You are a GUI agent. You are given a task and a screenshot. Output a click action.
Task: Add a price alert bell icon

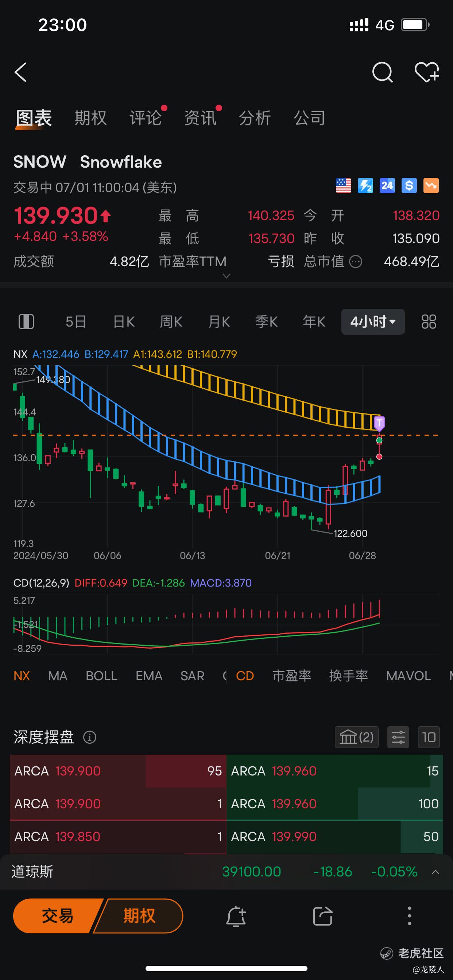(x=236, y=916)
